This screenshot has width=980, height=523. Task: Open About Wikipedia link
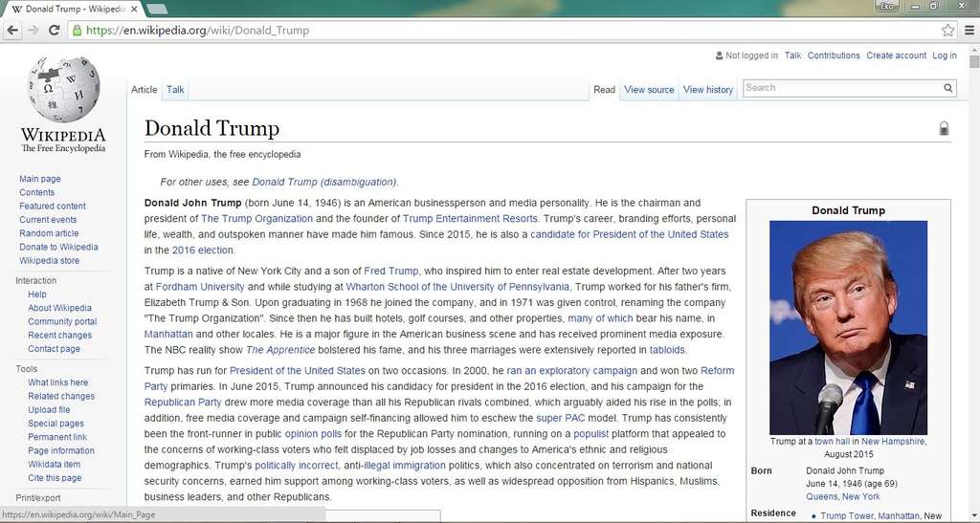(59, 308)
